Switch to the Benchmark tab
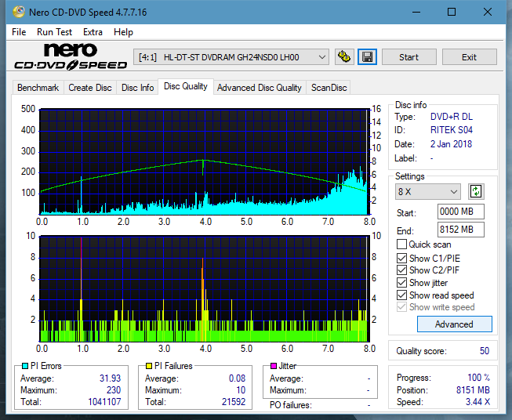512x420 pixels. pyautogui.click(x=38, y=88)
